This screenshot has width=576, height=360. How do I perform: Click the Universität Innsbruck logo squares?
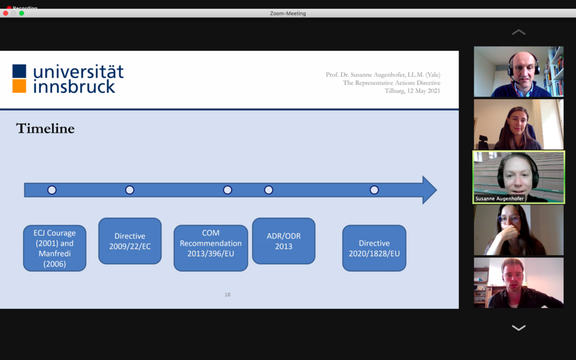coord(19,79)
